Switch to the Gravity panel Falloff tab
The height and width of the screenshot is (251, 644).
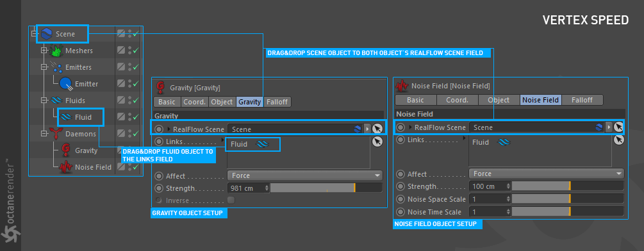[x=277, y=102]
